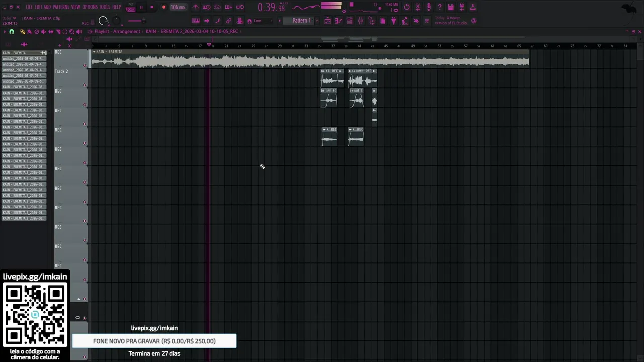Select the mute tool in Playlist

[x=44, y=31]
